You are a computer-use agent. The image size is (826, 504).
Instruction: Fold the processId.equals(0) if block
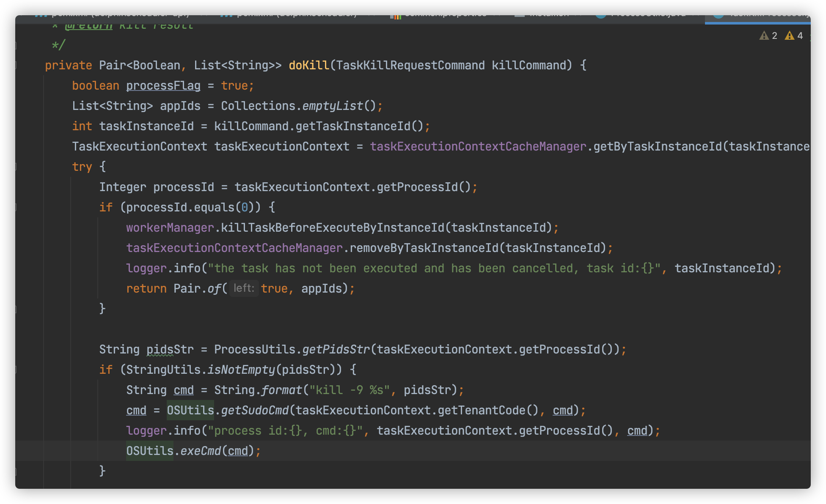point(17,207)
